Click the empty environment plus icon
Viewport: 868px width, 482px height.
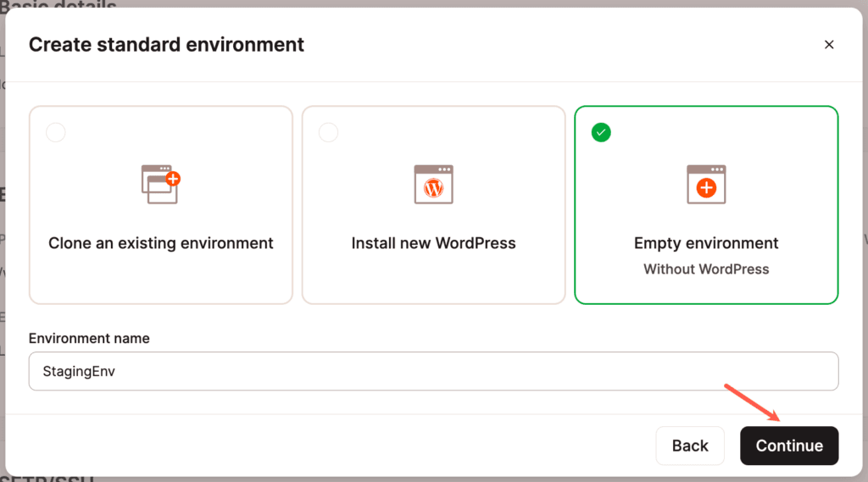click(x=706, y=185)
